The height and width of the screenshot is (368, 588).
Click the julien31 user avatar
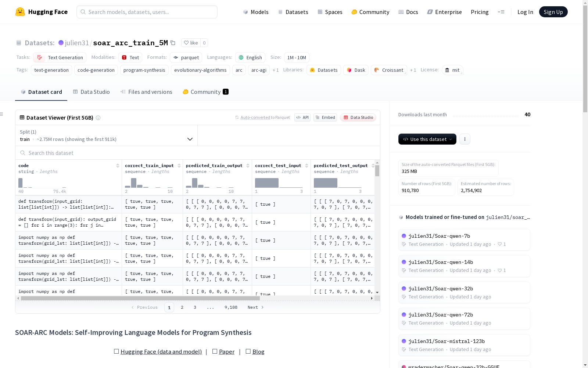click(x=61, y=43)
